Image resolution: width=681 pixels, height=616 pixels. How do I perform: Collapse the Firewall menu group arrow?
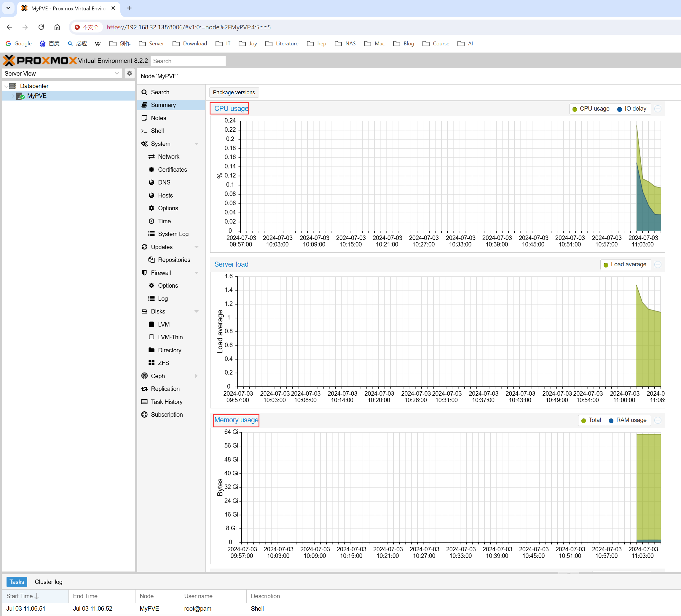coord(197,273)
